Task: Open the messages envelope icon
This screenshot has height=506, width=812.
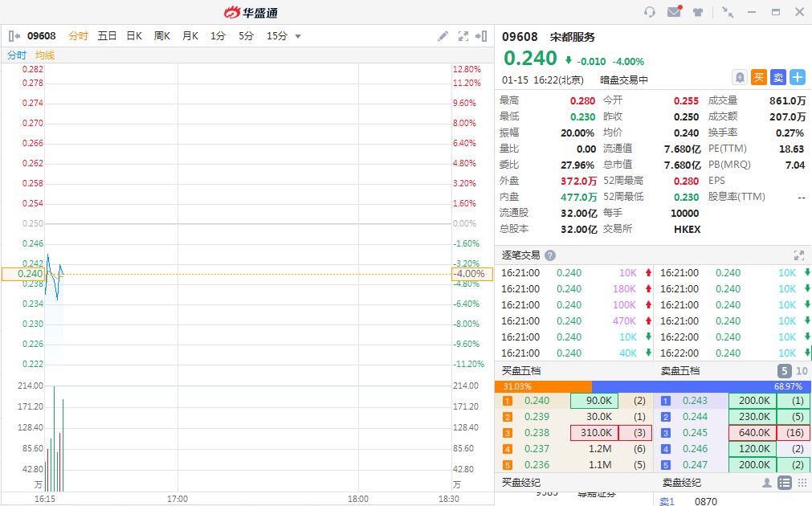Action: coord(674,12)
